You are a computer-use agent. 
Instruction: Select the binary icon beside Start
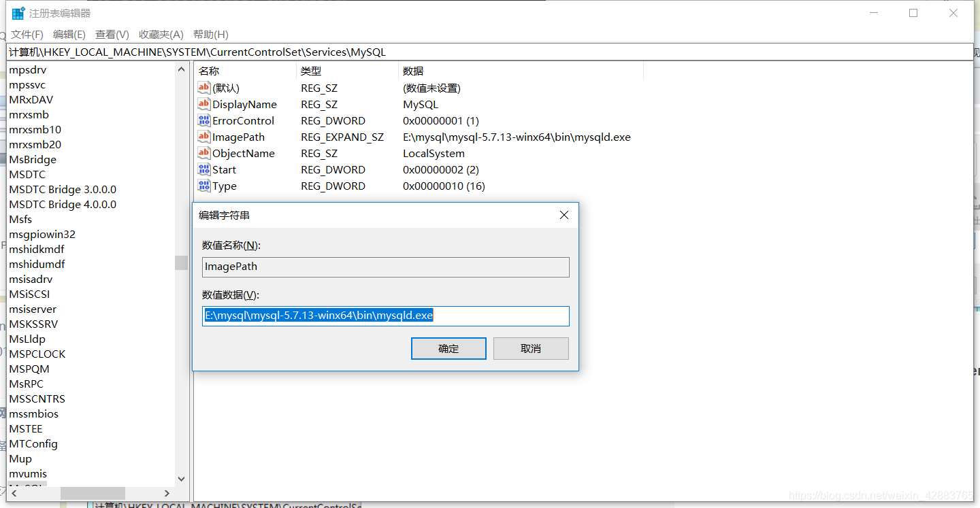204,169
